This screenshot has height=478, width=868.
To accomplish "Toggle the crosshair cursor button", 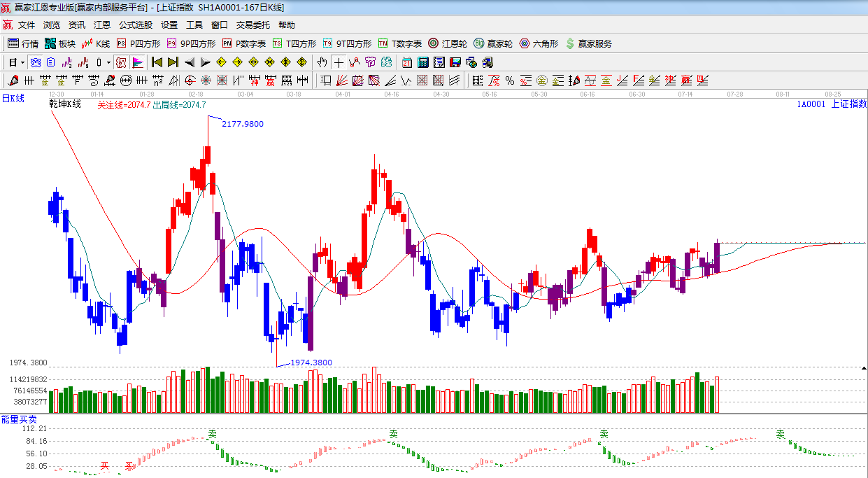I will point(339,62).
